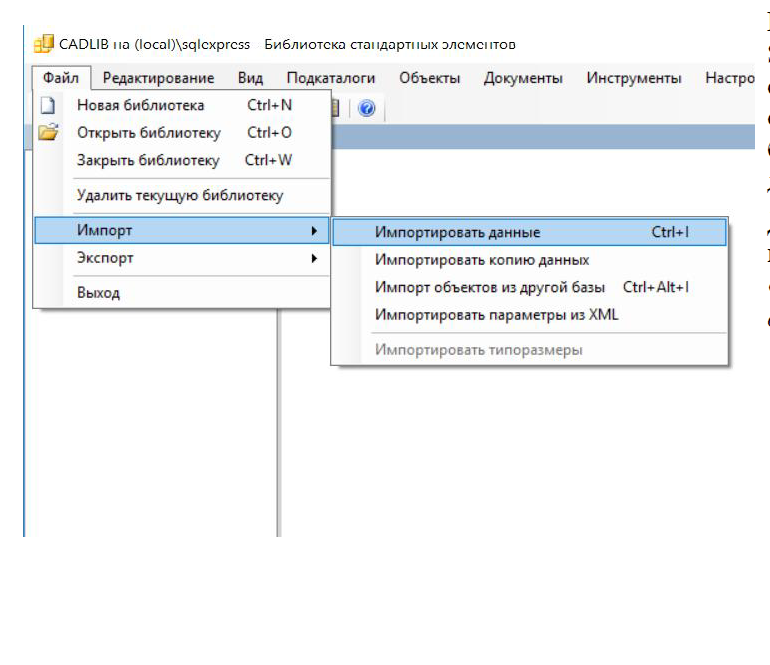Open the Инструменты menu
Viewport: 770px width, 665px height.
tap(634, 78)
